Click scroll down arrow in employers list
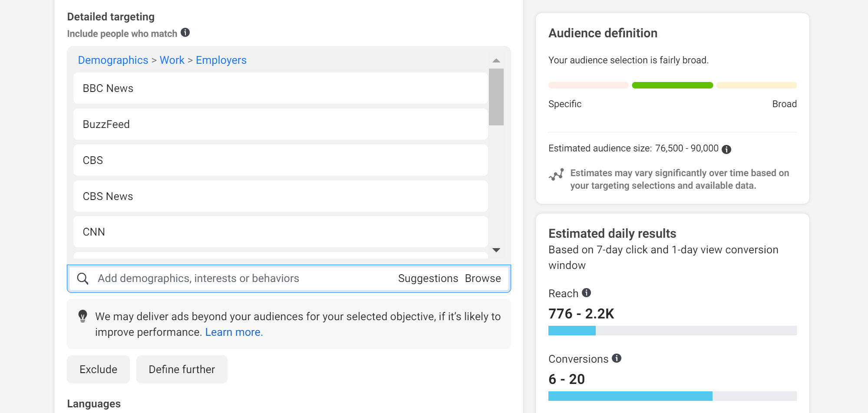 tap(496, 250)
